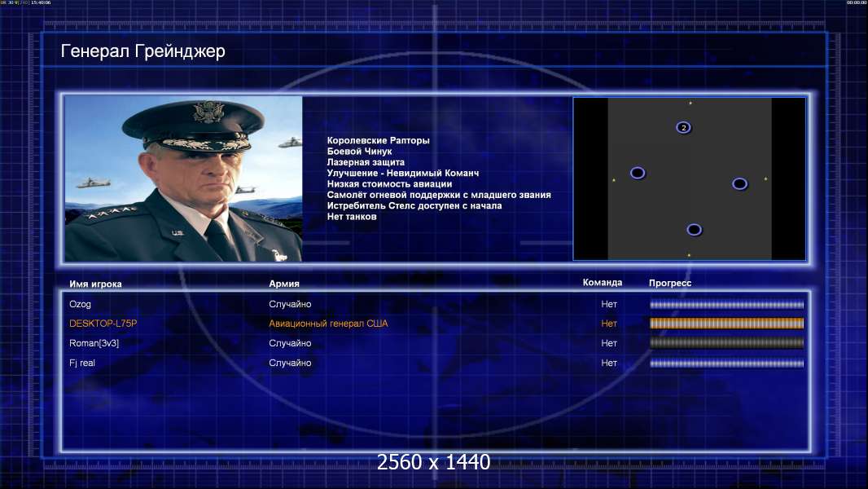Image resolution: width=868 pixels, height=489 pixels.
Task: Click Roman[3v3]'s team value 'Нет'
Action: (609, 343)
